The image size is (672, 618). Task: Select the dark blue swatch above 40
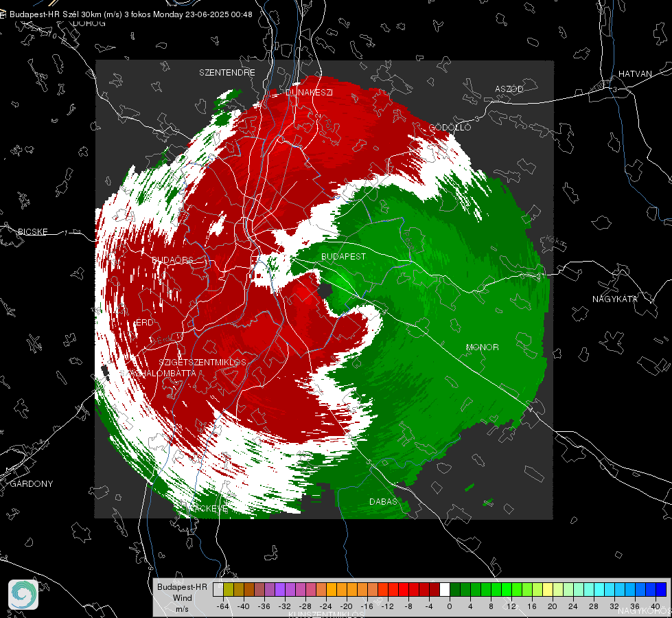pyautogui.click(x=661, y=589)
